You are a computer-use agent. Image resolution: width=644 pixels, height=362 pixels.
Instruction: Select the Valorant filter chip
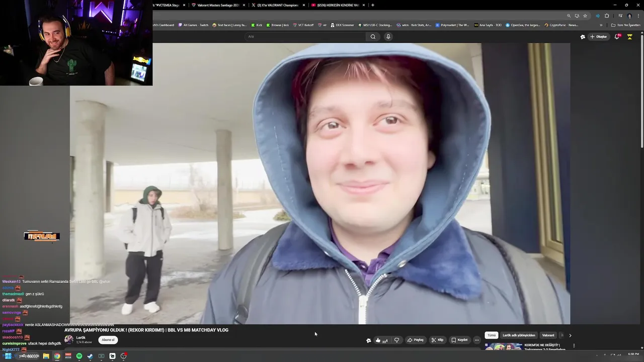coord(548,335)
